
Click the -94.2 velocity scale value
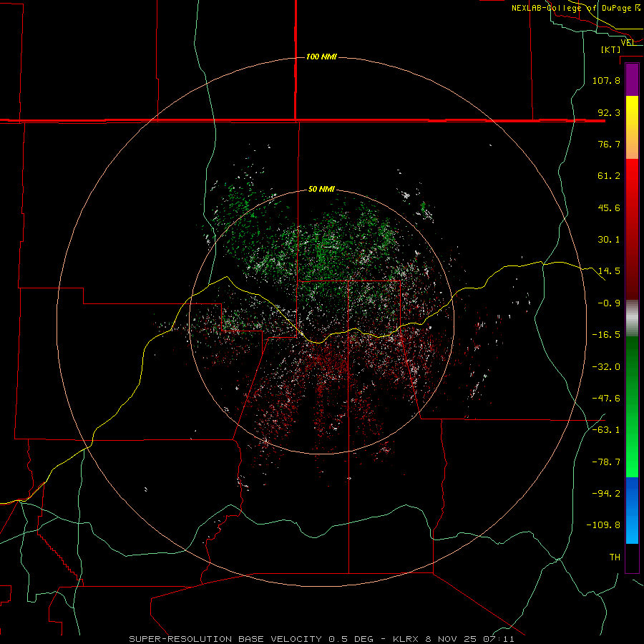pos(606,493)
